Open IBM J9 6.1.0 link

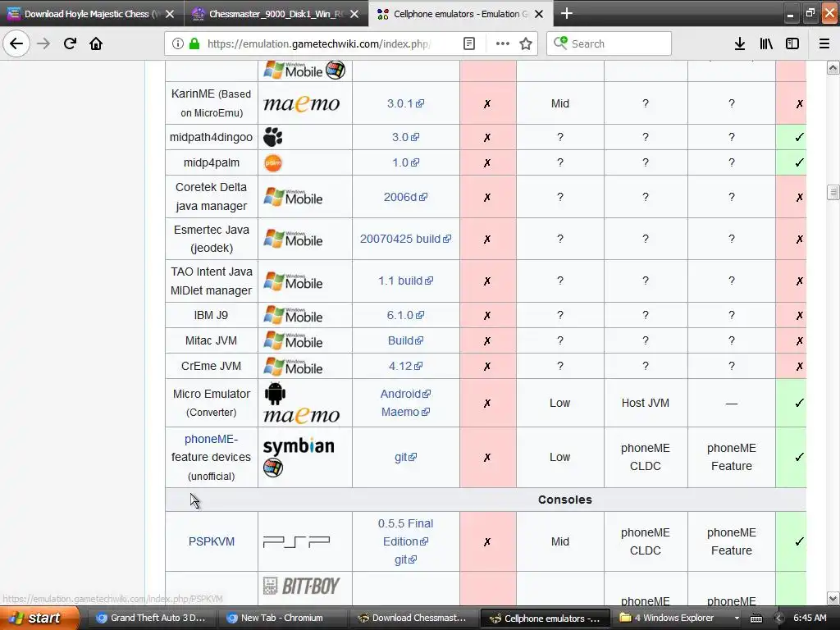[405, 315]
